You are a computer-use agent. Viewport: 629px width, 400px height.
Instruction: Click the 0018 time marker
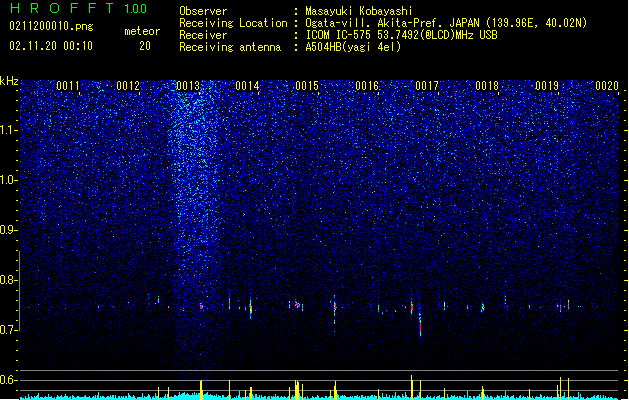487,86
